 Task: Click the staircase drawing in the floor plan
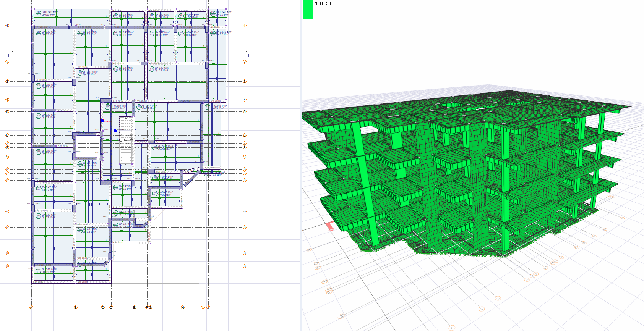[126, 141]
